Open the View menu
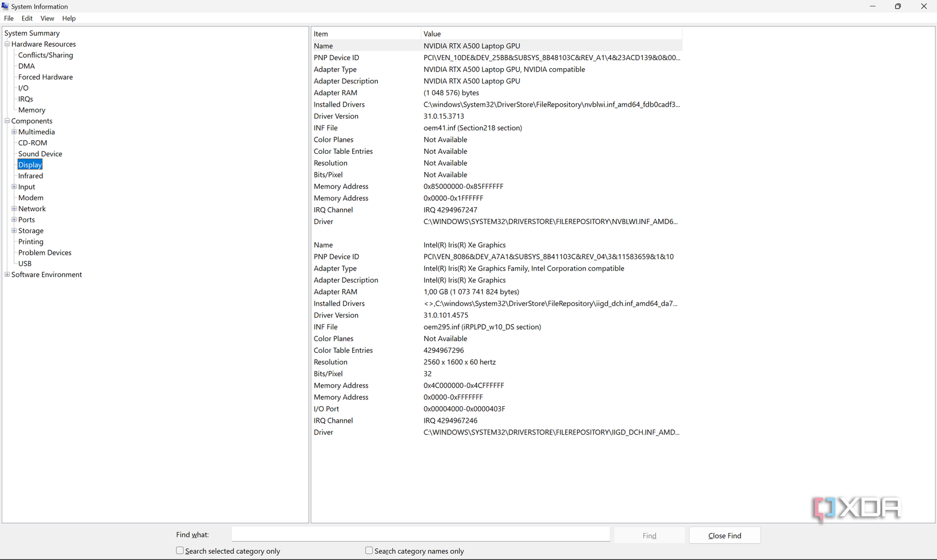Image resolution: width=937 pixels, height=560 pixels. pyautogui.click(x=47, y=18)
